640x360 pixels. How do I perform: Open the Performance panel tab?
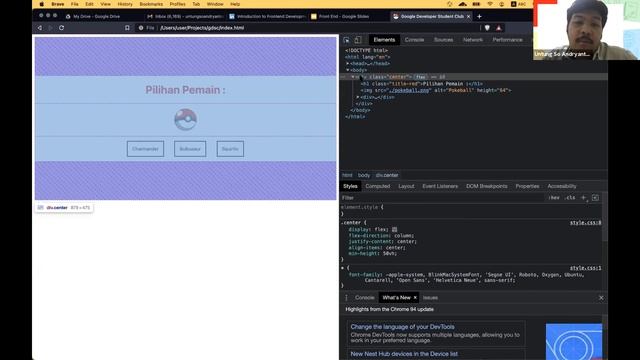[x=507, y=40]
